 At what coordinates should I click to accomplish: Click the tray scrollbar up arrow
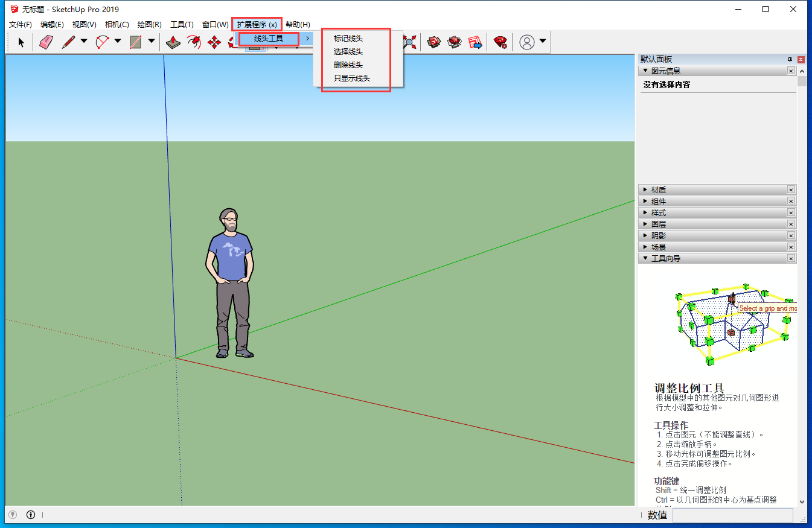[802, 71]
